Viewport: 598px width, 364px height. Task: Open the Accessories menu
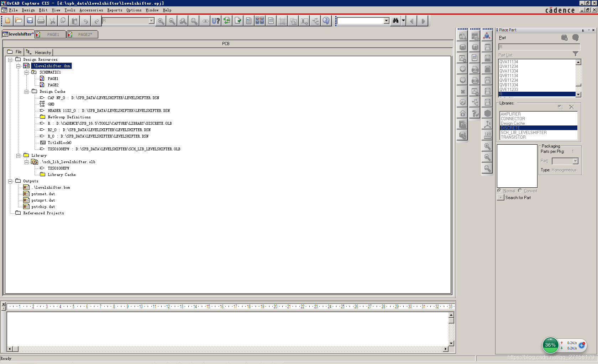[x=91, y=10]
